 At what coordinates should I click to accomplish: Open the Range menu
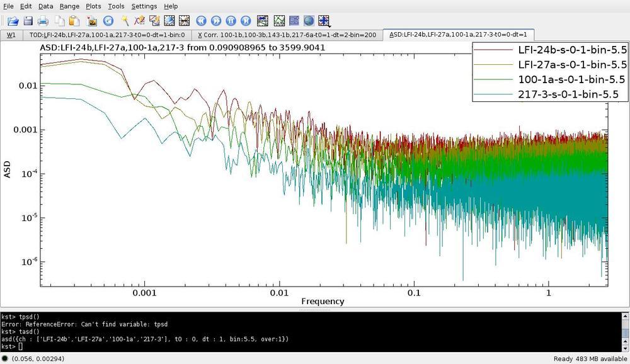pos(69,6)
